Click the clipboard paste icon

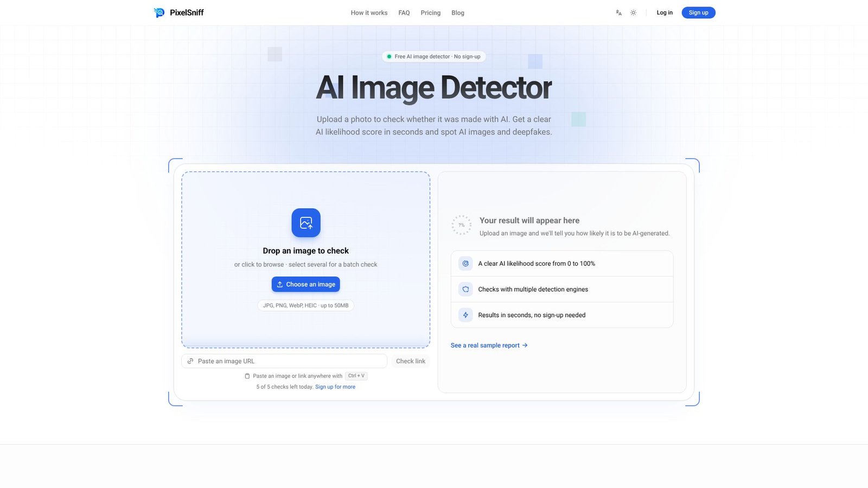click(x=247, y=376)
